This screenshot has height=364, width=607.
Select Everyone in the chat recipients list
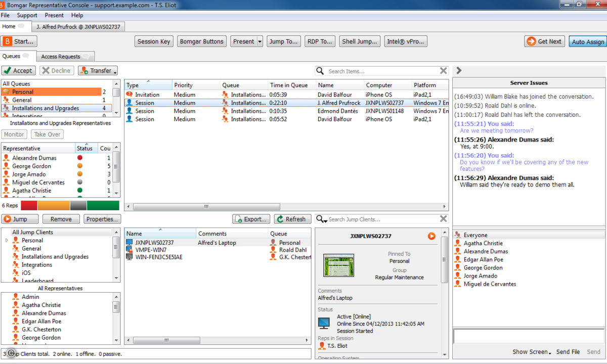[529, 235]
